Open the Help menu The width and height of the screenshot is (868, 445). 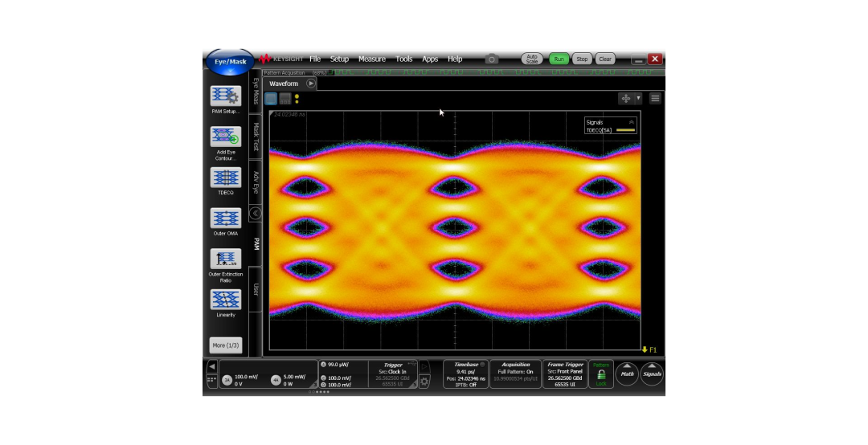(455, 59)
